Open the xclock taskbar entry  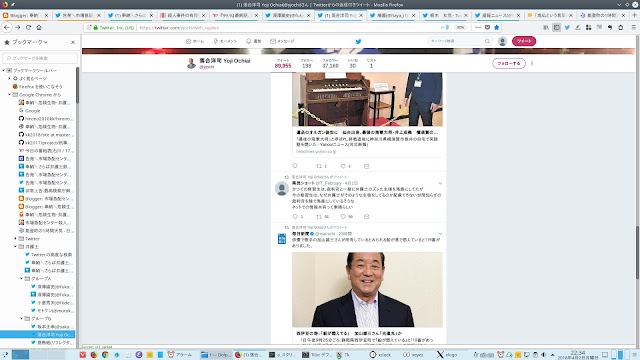click(380, 355)
